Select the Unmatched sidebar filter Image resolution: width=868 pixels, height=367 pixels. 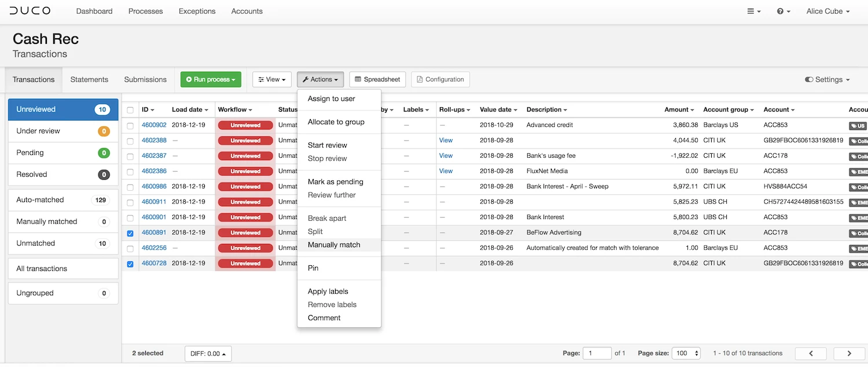tap(63, 243)
